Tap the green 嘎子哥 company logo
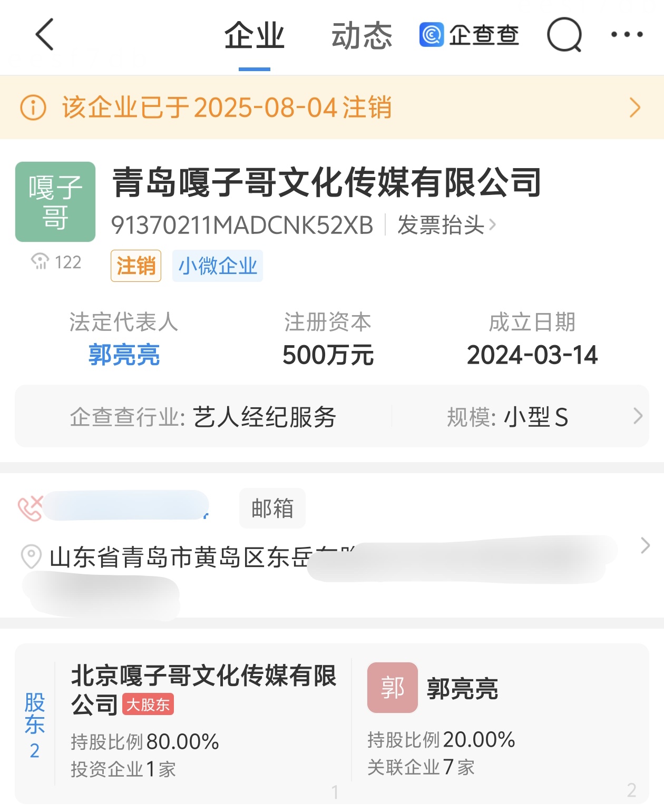Viewport: 664px width, 812px height. click(x=55, y=202)
